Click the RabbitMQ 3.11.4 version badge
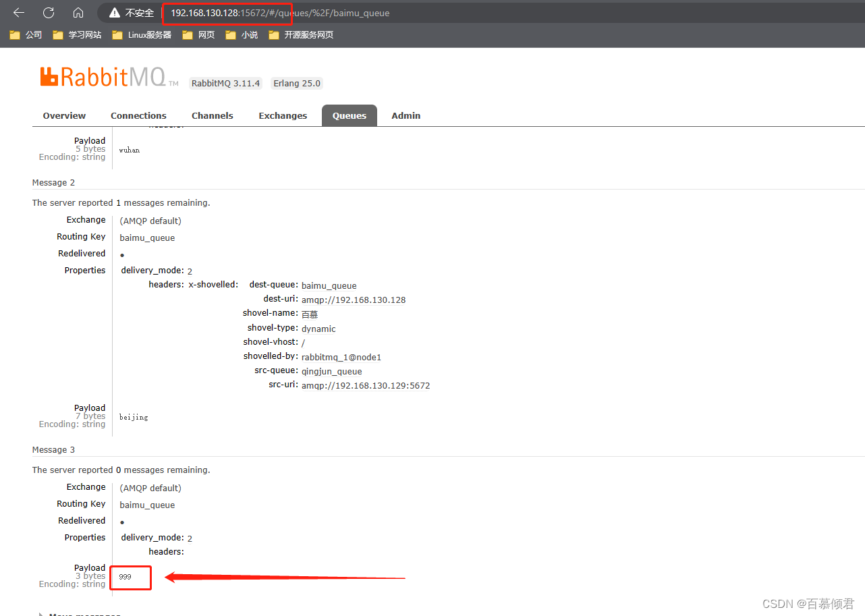865x616 pixels. coord(226,84)
